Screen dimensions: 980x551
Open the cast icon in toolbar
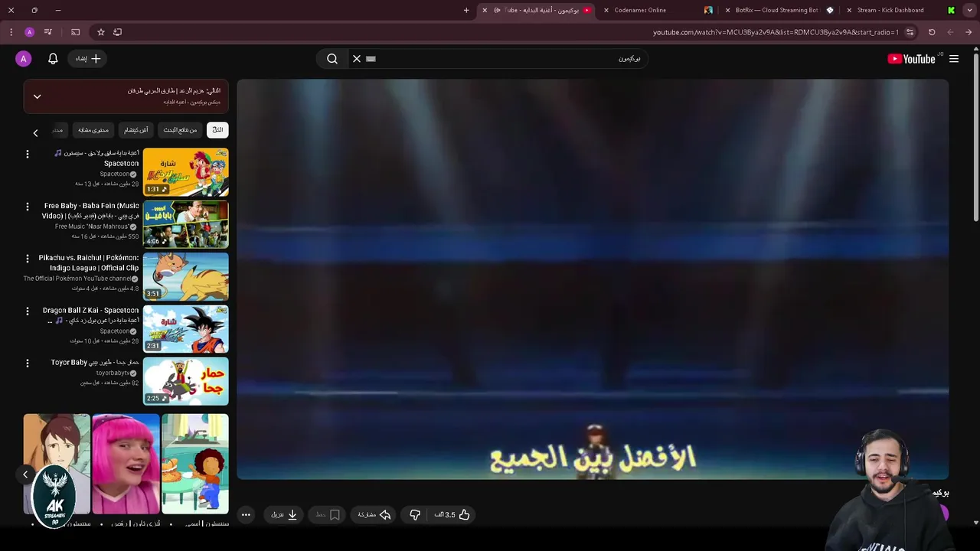tap(75, 32)
